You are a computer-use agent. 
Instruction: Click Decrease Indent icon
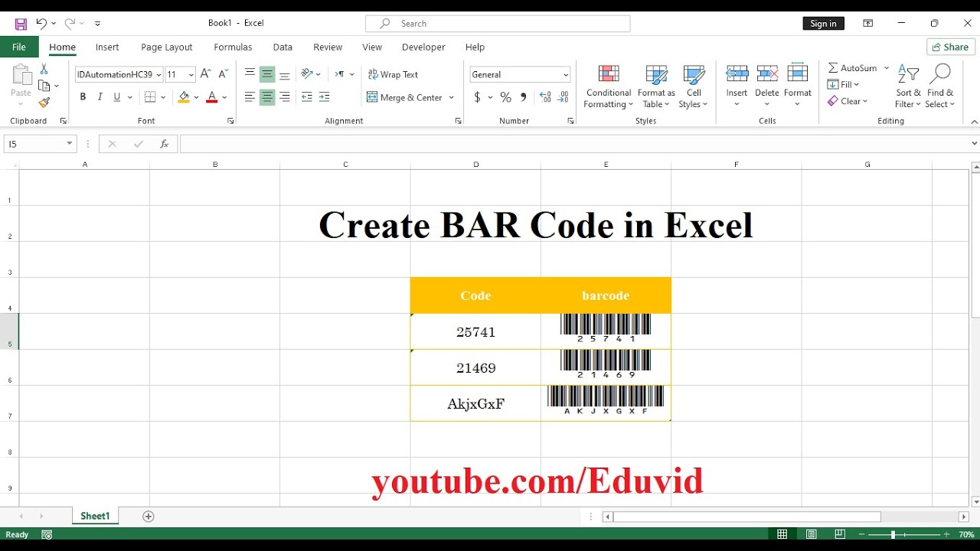[x=307, y=97]
